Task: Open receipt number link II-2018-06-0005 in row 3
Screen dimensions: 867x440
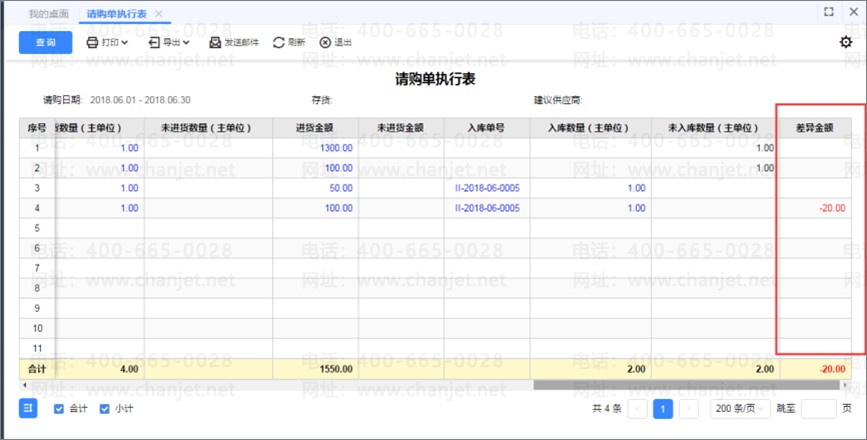Action: [487, 188]
